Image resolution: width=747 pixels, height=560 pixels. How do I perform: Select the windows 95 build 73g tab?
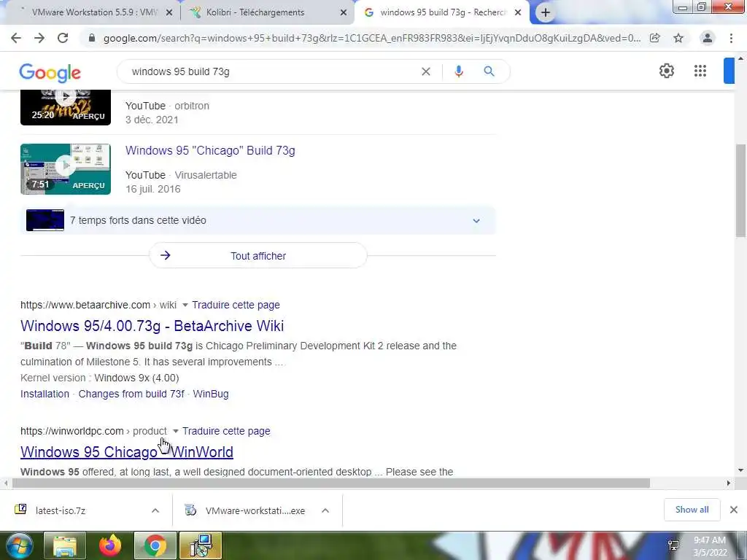coord(441,12)
